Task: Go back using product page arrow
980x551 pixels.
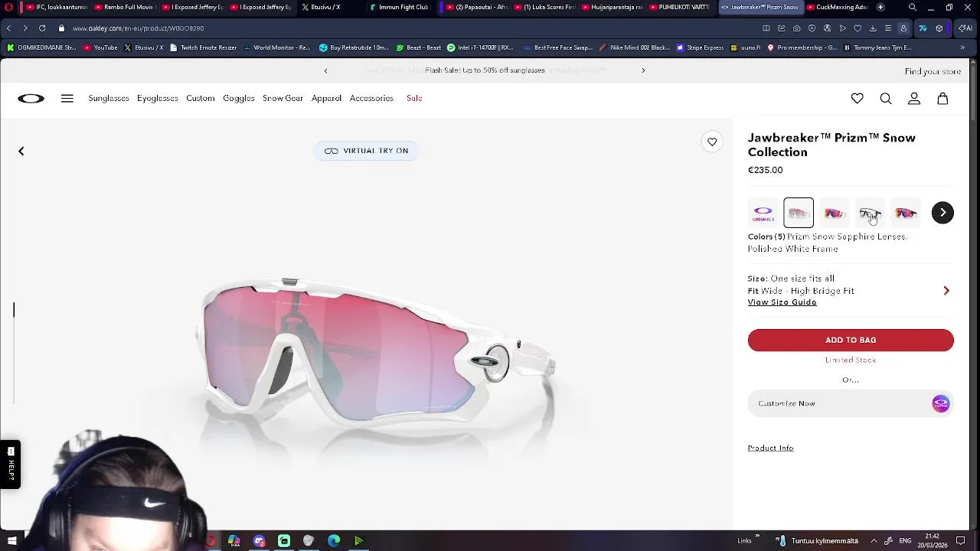Action: click(x=21, y=151)
